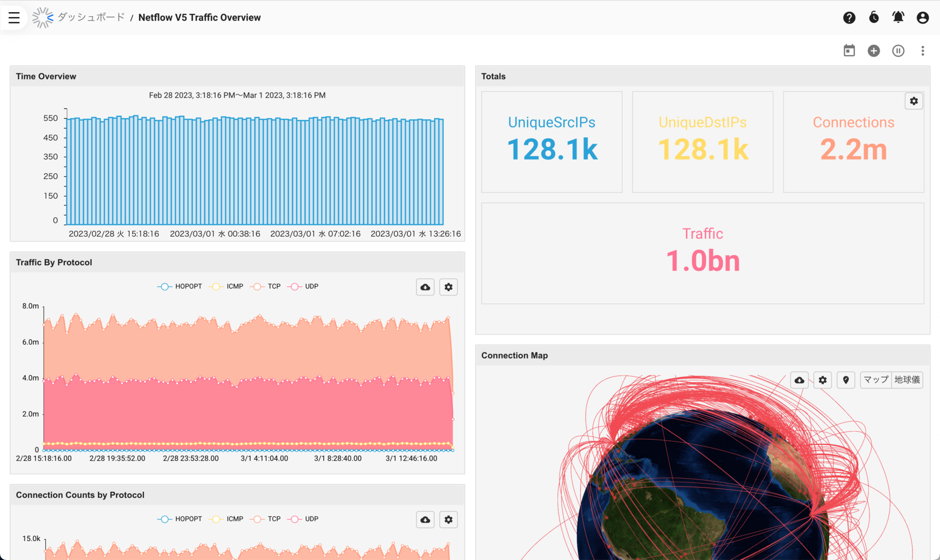Click the 2023/03/01 水 07:02:16 axis label
Viewport: 940px width, 560px height.
pos(316,234)
